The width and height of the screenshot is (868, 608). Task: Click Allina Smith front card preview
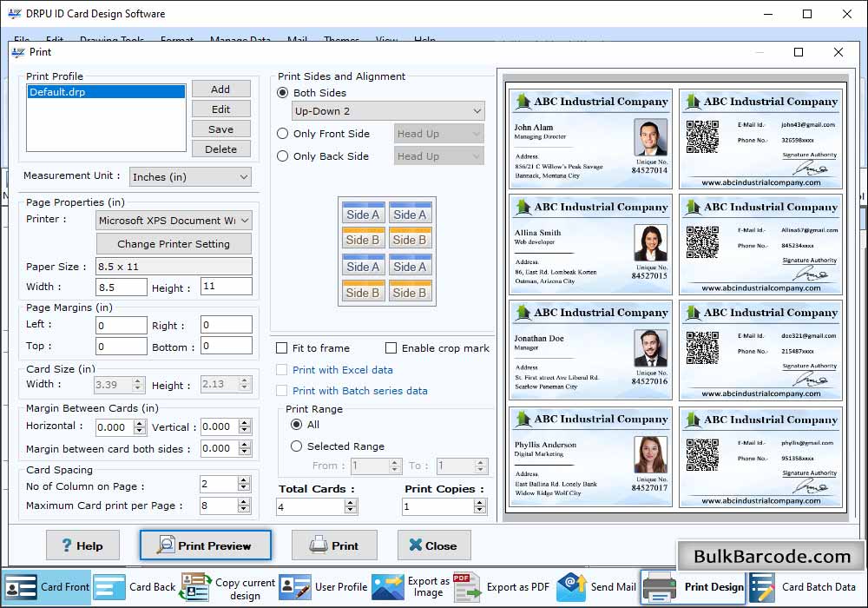coord(590,244)
